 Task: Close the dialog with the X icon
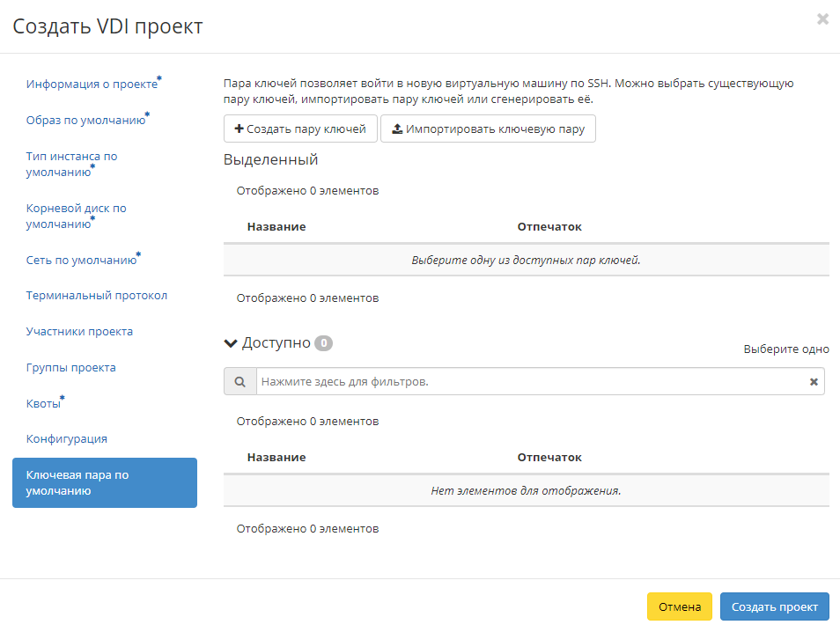tap(822, 18)
